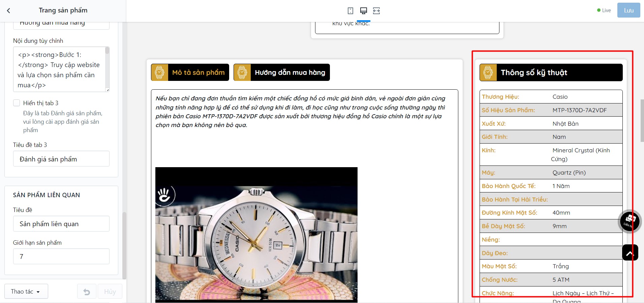Click the Hướng dẫn mua hàng input field
The height and width of the screenshot is (303, 644).
point(61,25)
